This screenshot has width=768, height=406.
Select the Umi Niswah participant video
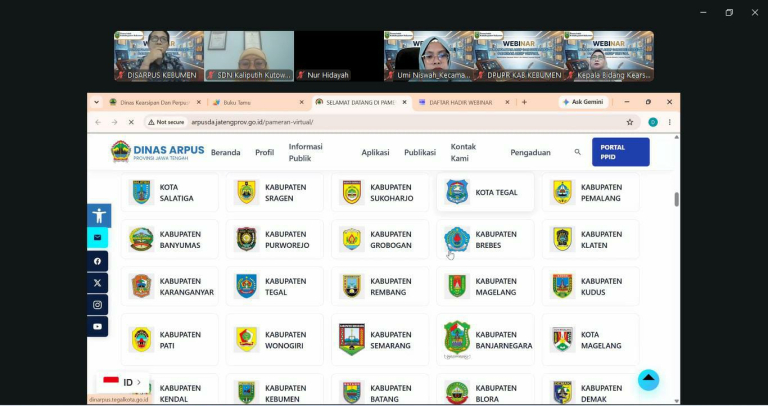429,56
